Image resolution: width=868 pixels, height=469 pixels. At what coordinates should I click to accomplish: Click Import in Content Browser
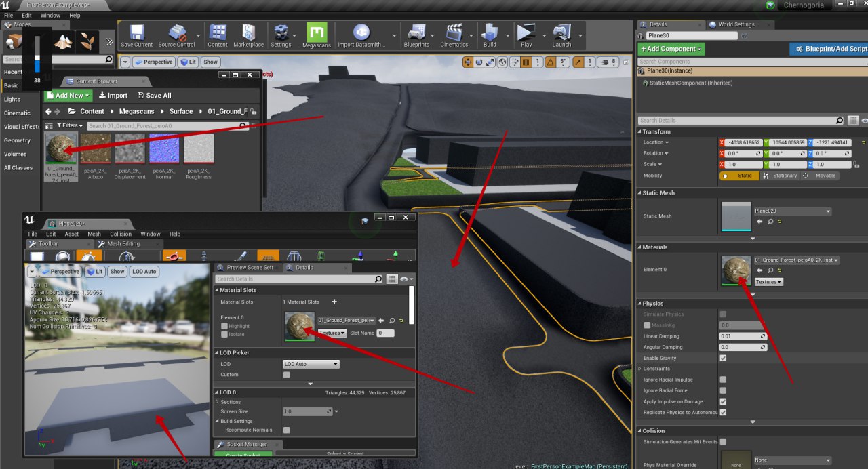click(113, 96)
